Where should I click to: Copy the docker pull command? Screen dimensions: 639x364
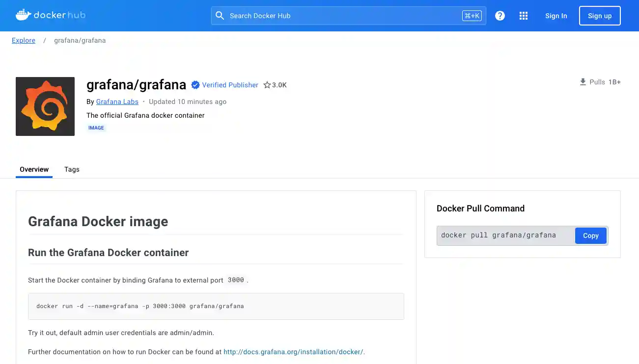point(590,235)
